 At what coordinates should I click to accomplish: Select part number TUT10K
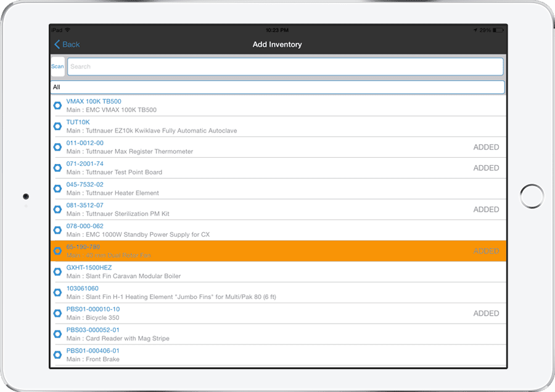point(78,122)
